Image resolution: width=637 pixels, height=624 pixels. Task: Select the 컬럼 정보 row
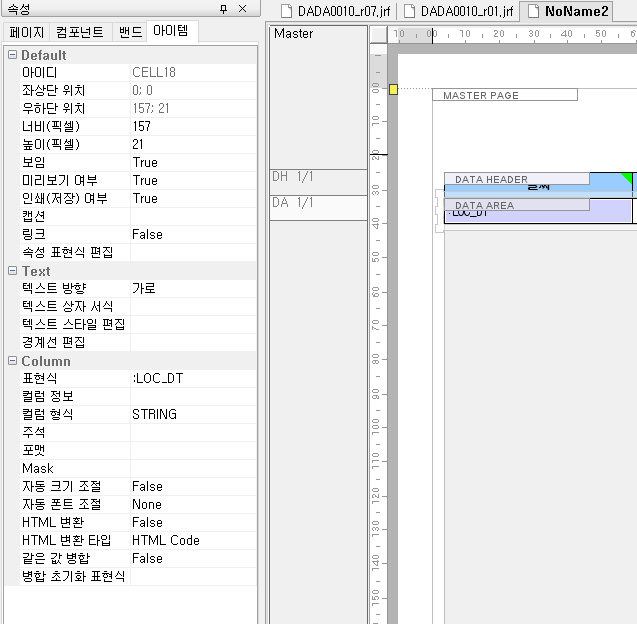138,396
